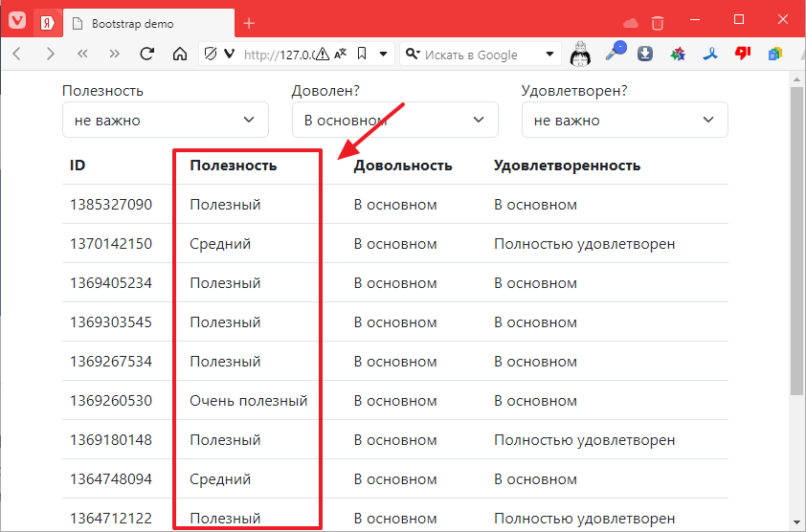Image resolution: width=806 pixels, height=532 pixels.
Task: Go to the home page
Action: point(179,55)
